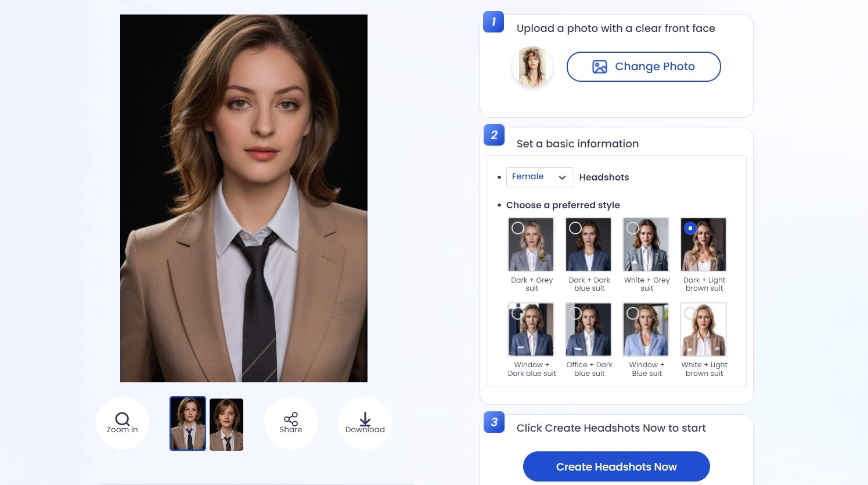Open the Female gender dropdown

[539, 177]
